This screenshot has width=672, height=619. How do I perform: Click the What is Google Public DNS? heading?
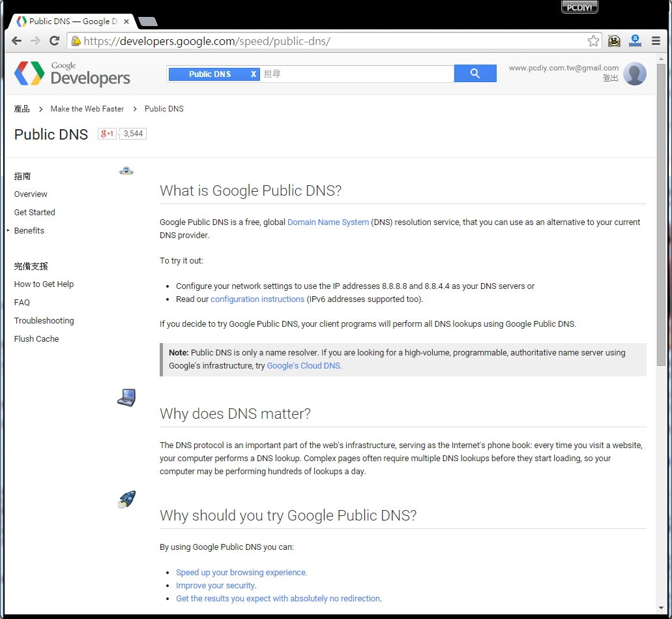tap(250, 190)
